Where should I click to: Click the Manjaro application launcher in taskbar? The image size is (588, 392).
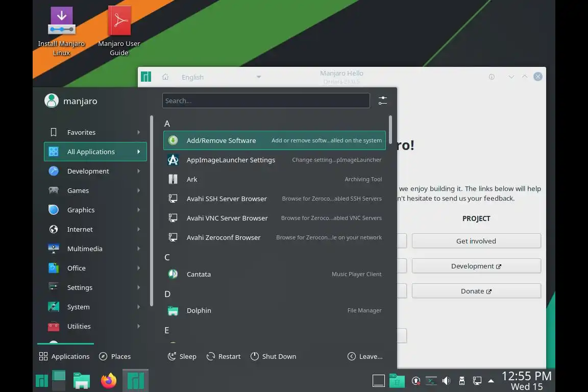click(42, 381)
